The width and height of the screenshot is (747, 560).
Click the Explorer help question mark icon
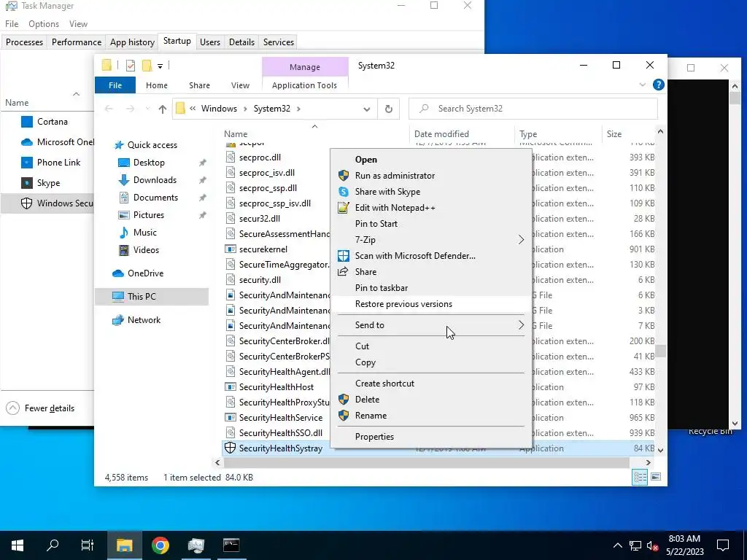[x=659, y=85]
